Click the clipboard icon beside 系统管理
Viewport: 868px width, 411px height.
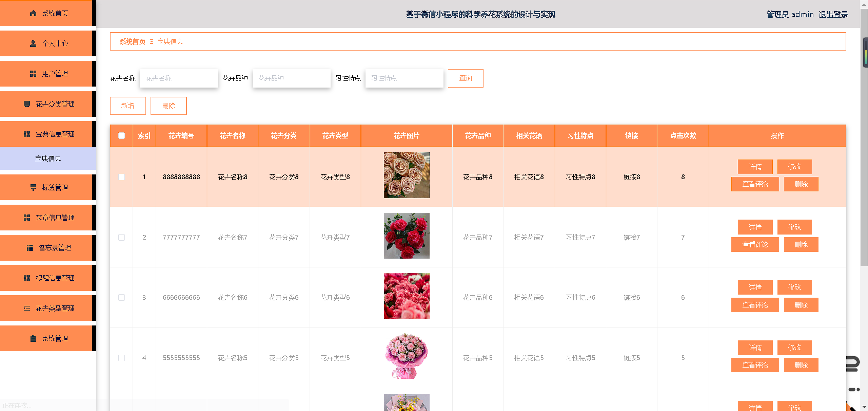pos(33,338)
